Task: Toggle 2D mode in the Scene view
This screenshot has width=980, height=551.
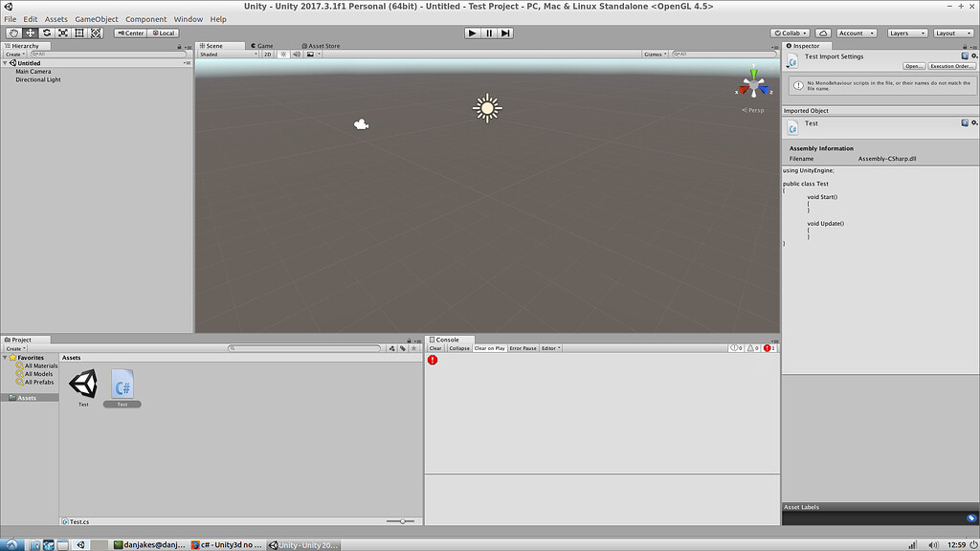Action: coord(268,54)
